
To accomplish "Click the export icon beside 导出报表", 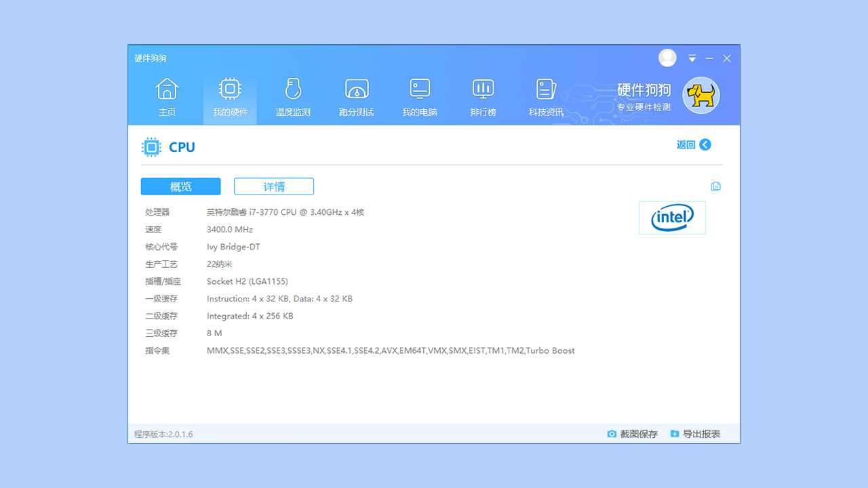I will point(674,433).
